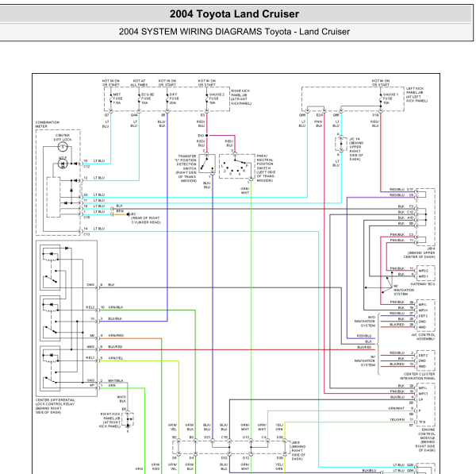Click the Transfer L position switch symbol

tap(207, 164)
